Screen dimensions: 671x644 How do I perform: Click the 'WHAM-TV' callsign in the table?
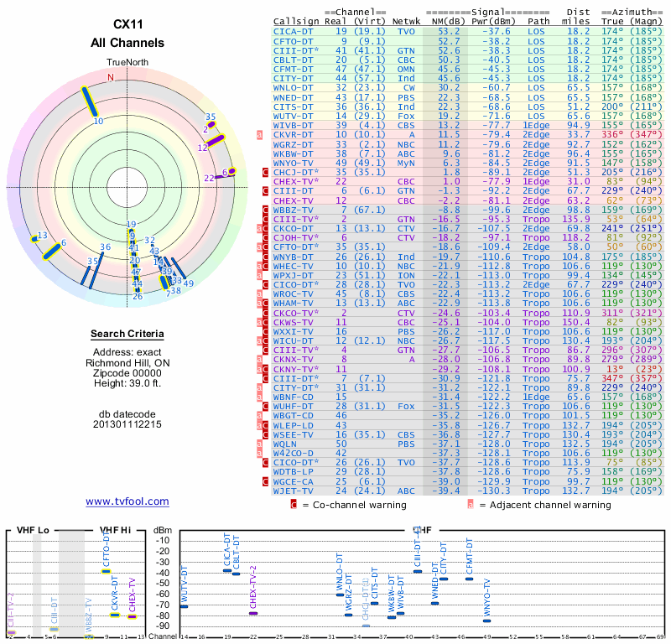tap(293, 303)
